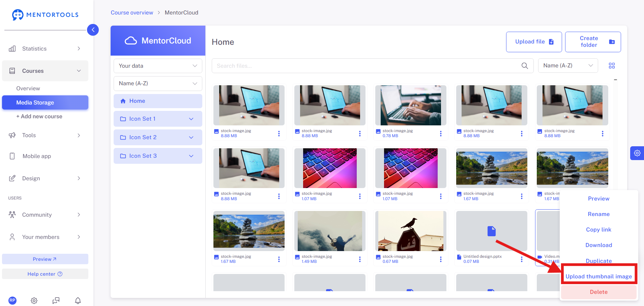Open settings gear in the bottom sidebar bar

click(34, 300)
